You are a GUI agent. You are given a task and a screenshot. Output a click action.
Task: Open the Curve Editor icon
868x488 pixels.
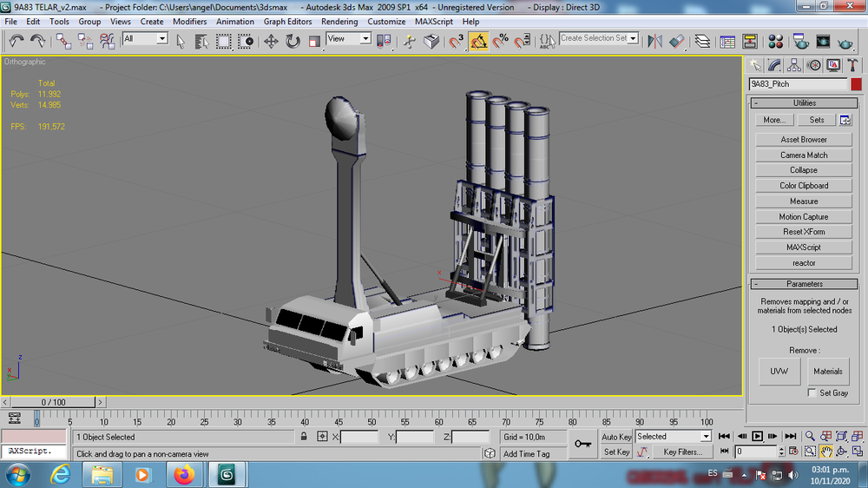(727, 41)
